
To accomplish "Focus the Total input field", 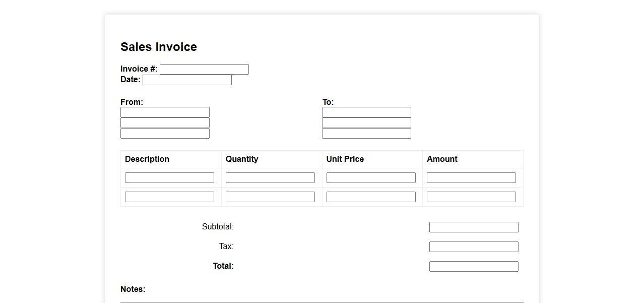I will [x=474, y=266].
